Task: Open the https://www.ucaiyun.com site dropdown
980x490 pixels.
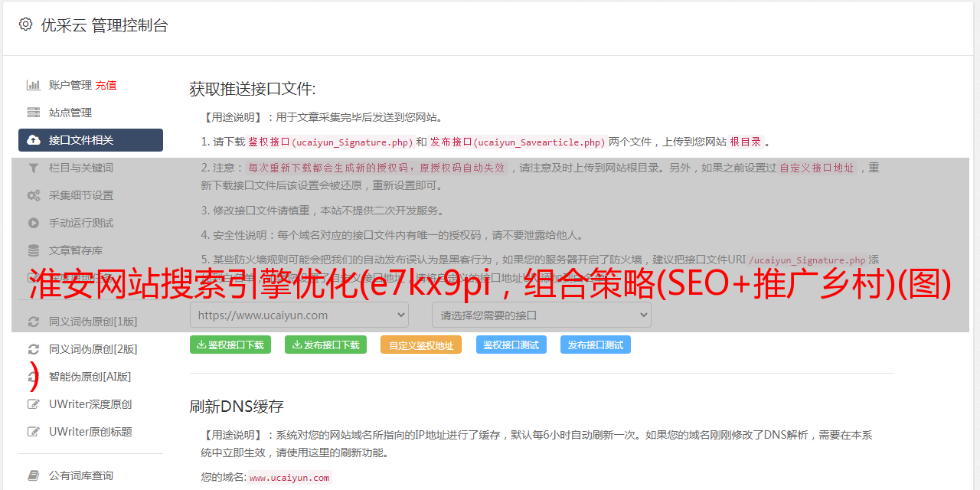Action: (299, 315)
